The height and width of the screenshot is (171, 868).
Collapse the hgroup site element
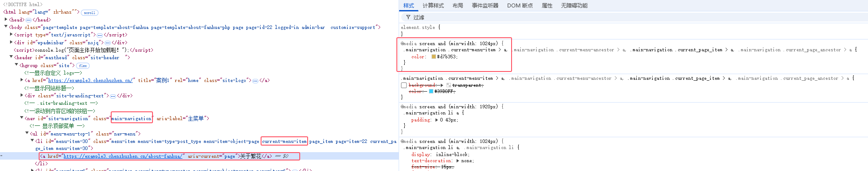17,65
